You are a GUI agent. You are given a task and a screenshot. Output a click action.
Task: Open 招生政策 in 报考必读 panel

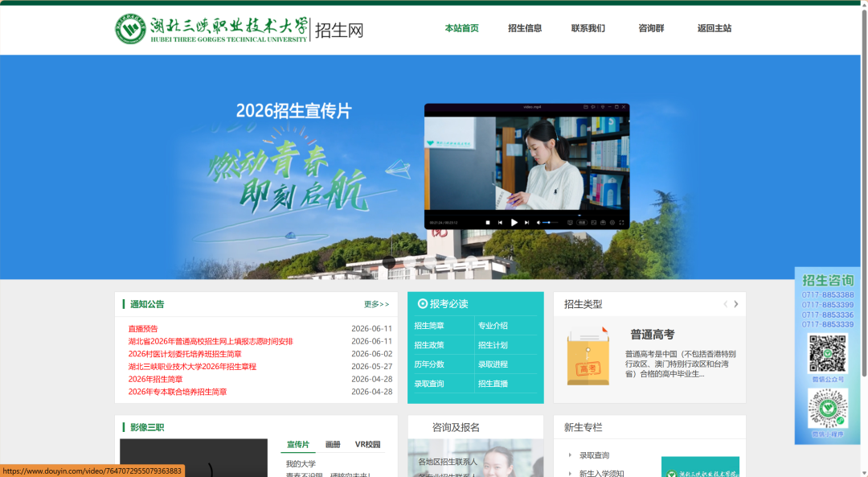tap(429, 345)
